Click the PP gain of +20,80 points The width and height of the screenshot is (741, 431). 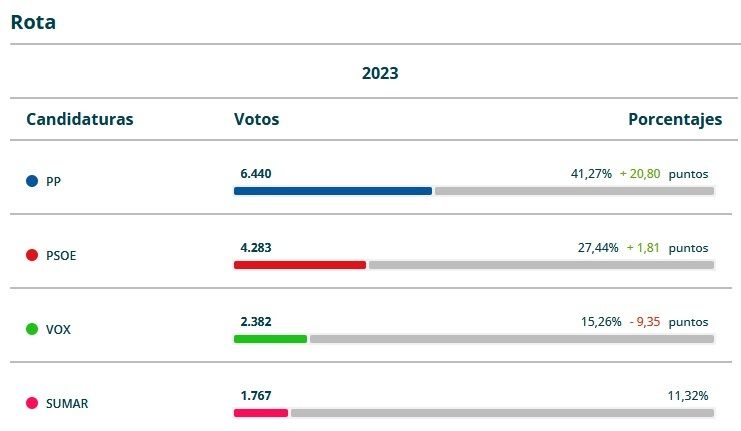coord(640,173)
